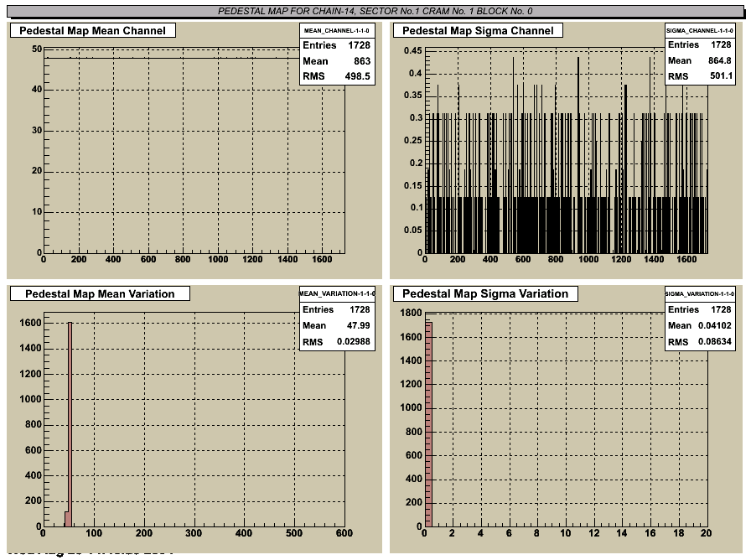Click RMS value 501.1 in Sigma Channel stats
Image resolution: width=751 pixels, height=560 pixels.
[721, 76]
